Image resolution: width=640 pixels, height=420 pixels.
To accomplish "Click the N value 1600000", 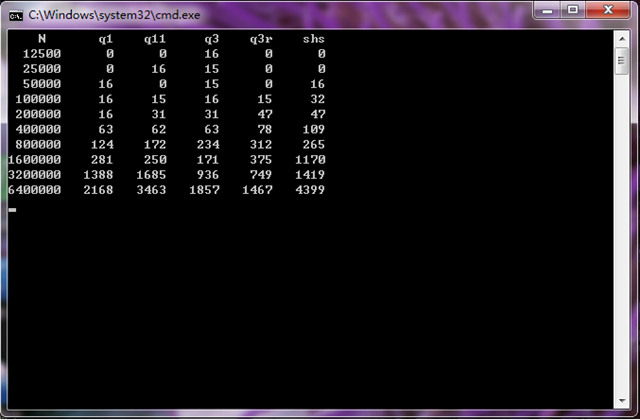I will [x=35, y=160].
